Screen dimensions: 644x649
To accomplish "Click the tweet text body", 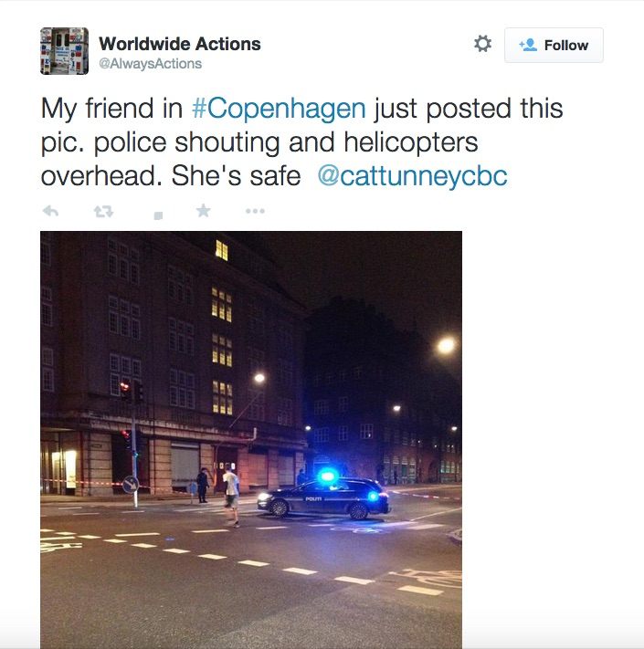I will click(x=301, y=142).
